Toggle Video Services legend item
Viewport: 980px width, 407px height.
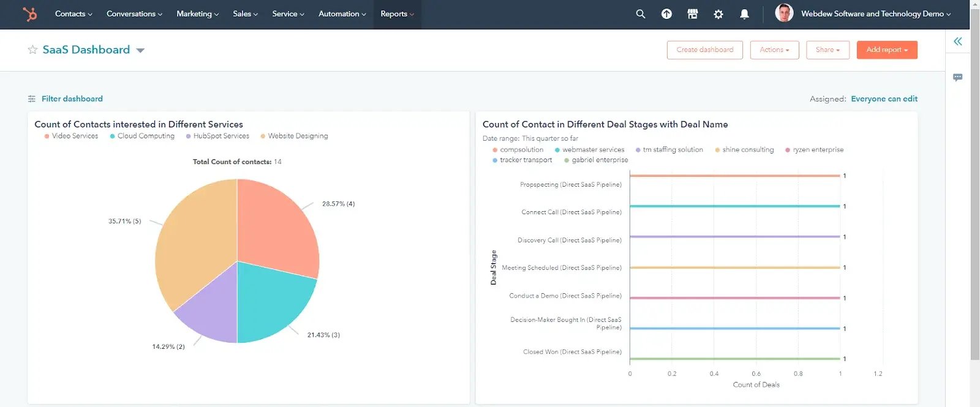[71, 136]
